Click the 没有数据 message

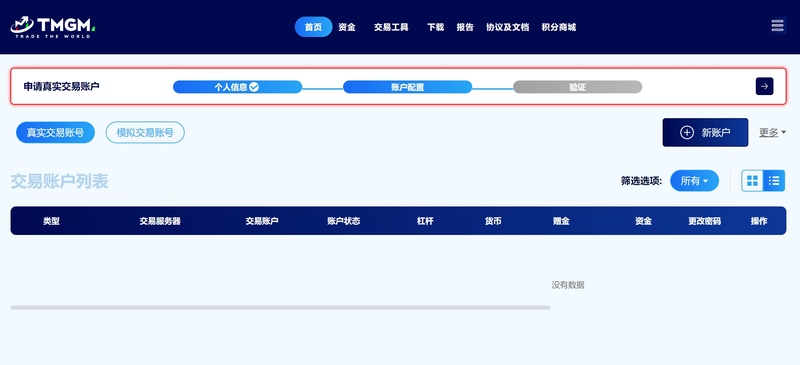(568, 285)
